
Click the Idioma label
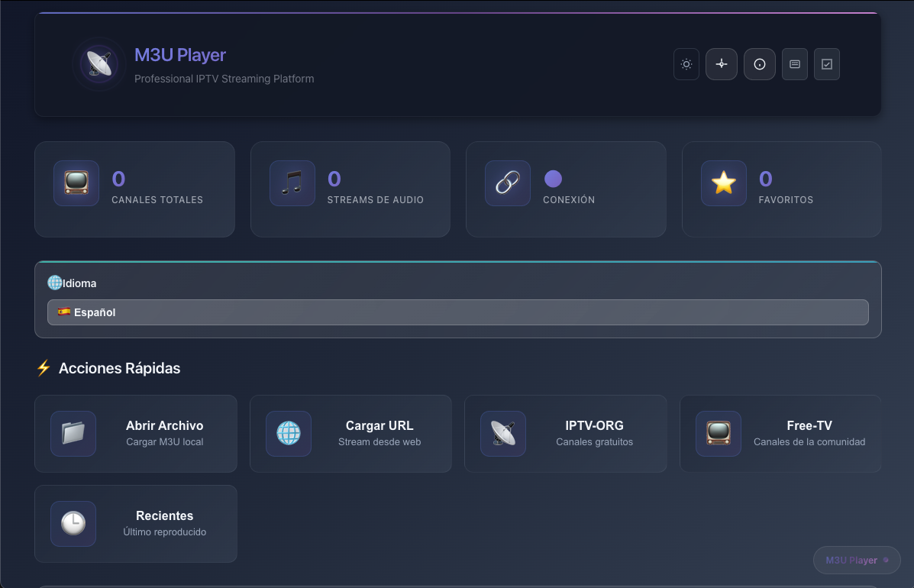(x=80, y=283)
